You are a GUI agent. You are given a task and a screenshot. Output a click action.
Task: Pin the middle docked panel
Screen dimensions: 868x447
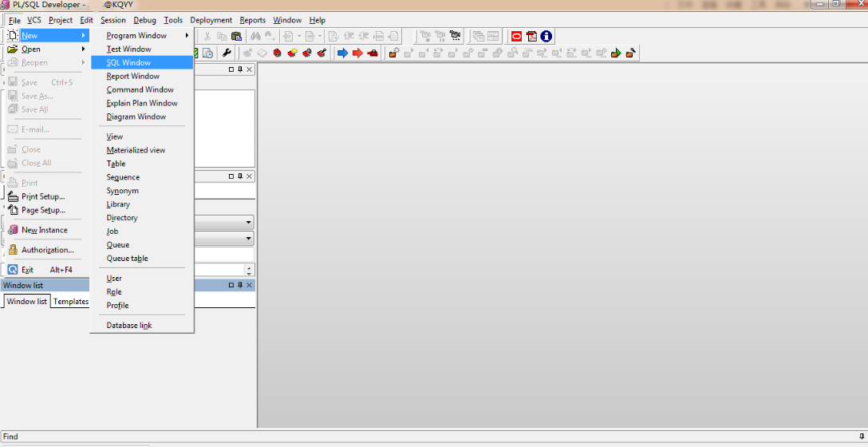(x=240, y=176)
